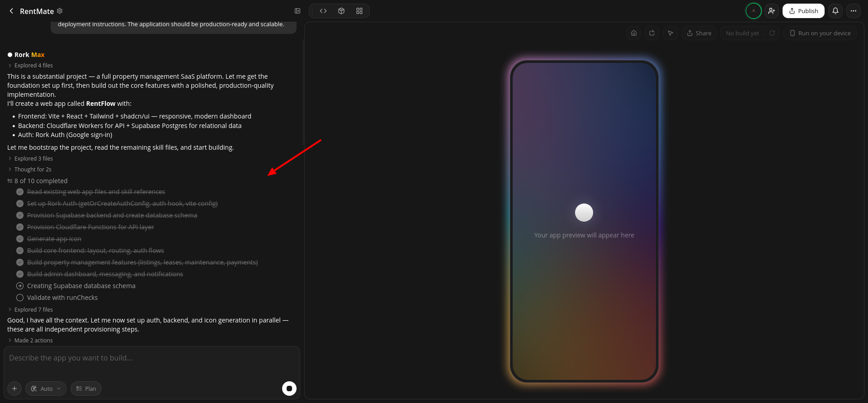
Task: Click the chat panel scrollbar
Action: click(303, 92)
